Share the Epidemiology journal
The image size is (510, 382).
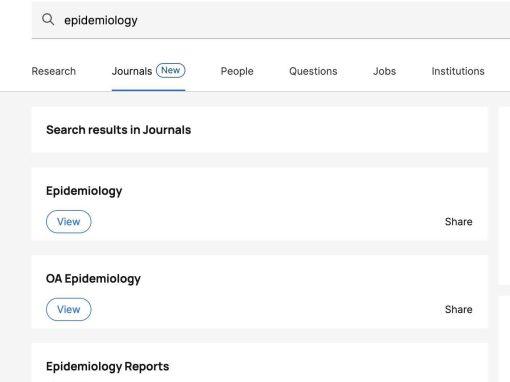458,222
